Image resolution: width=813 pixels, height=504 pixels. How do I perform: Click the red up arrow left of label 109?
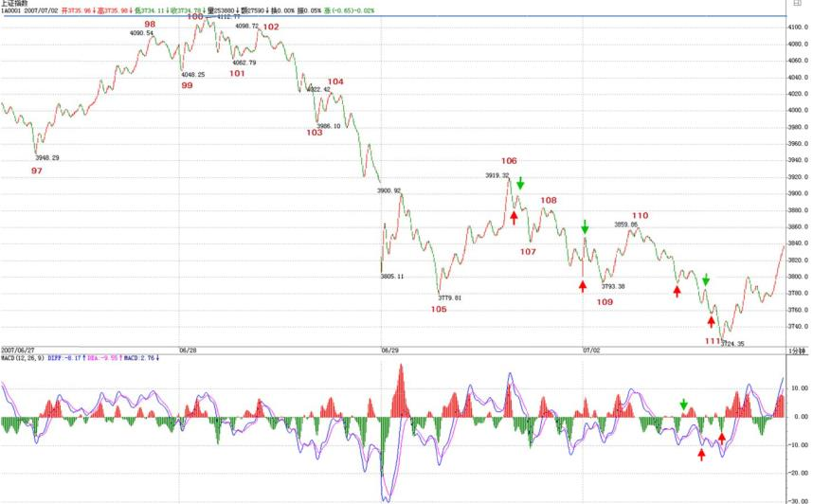pos(583,286)
